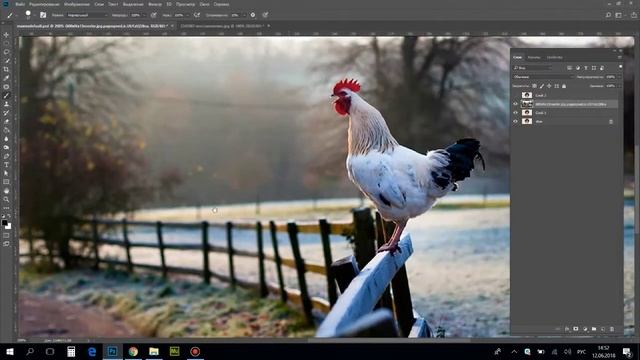
Task: Select the Blur tool
Action: click(x=6, y=139)
